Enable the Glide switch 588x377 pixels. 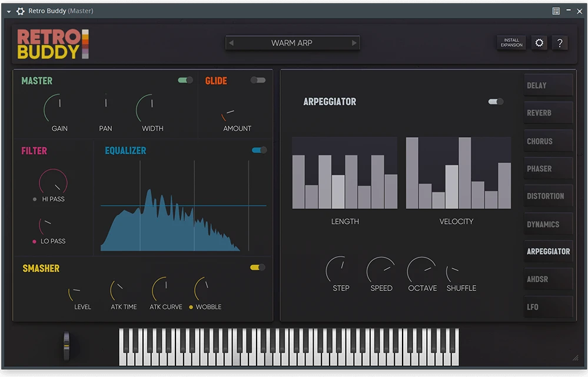tap(258, 80)
